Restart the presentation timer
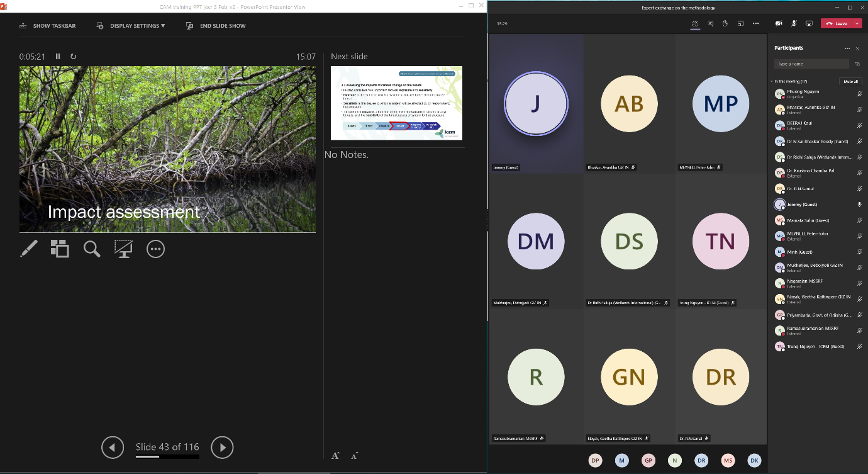The width and height of the screenshot is (868, 474). click(x=74, y=57)
